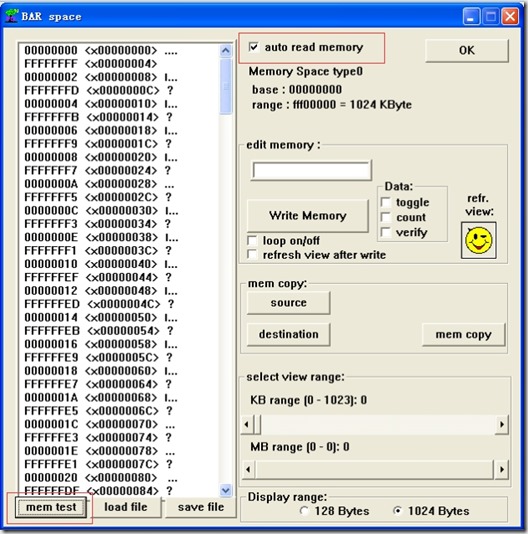Select row FFFFFFFD <x0000000C>
The image size is (528, 534).
[x=119, y=91]
